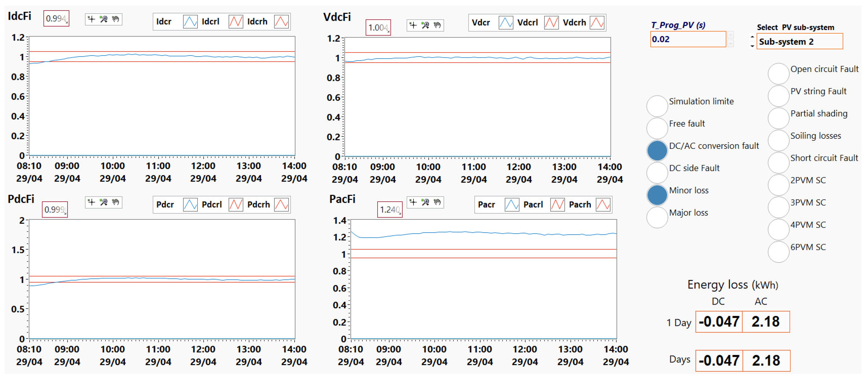Decrement the PV sub-system selector with down arrow
This screenshot has width=868, height=381.
click(752, 46)
